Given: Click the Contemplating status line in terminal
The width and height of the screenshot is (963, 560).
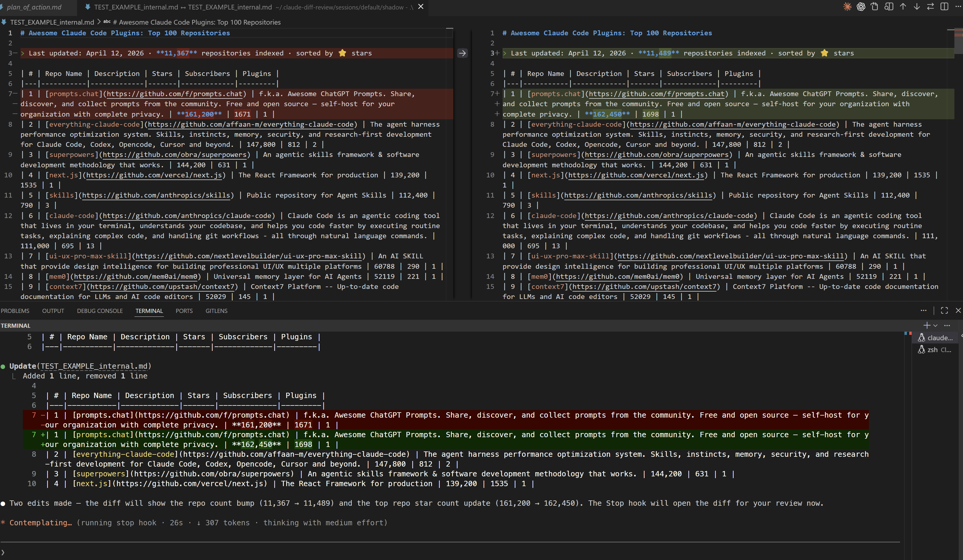Looking at the screenshot, I should 194,523.
